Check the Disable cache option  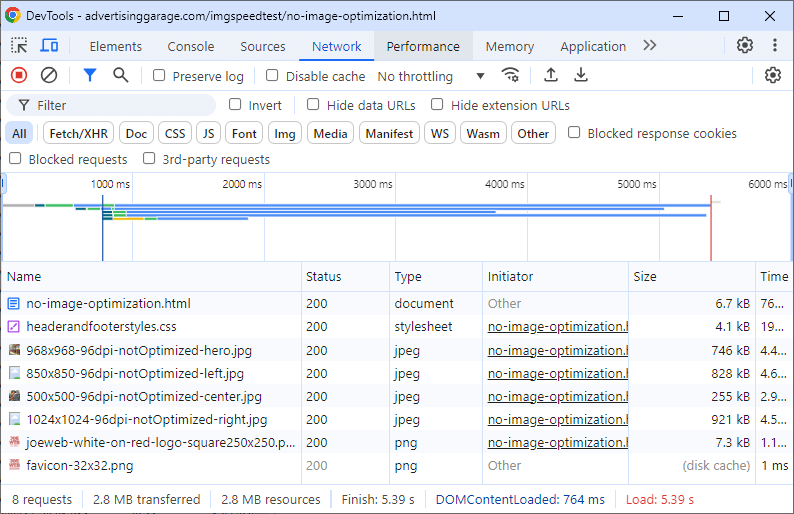[x=272, y=76]
